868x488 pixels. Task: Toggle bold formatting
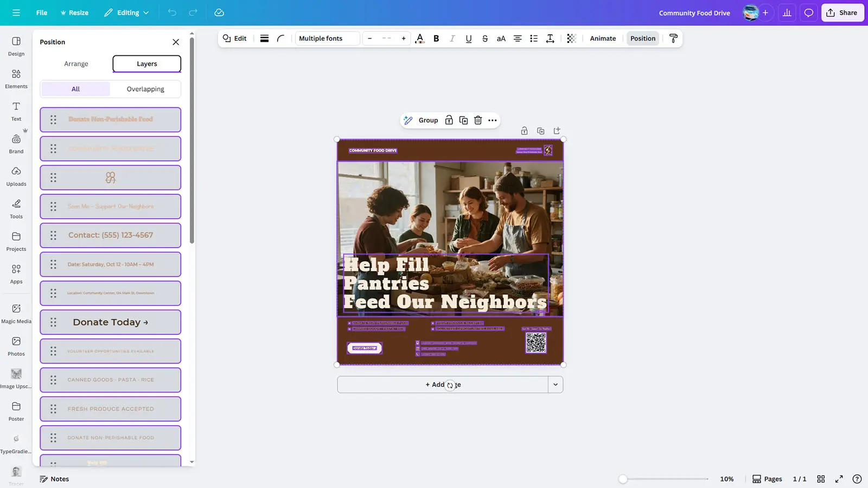coord(436,38)
